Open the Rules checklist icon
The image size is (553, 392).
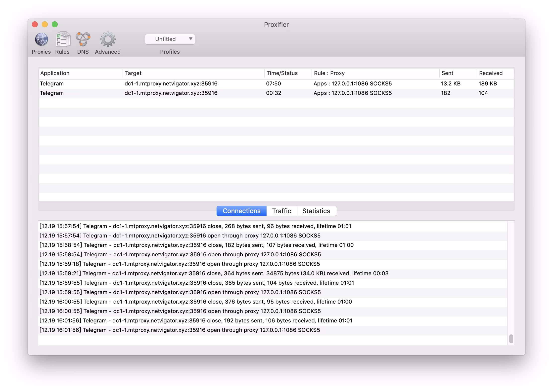pyautogui.click(x=62, y=39)
